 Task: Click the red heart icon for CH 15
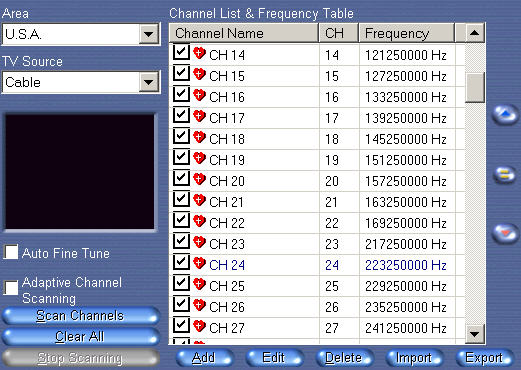[199, 74]
